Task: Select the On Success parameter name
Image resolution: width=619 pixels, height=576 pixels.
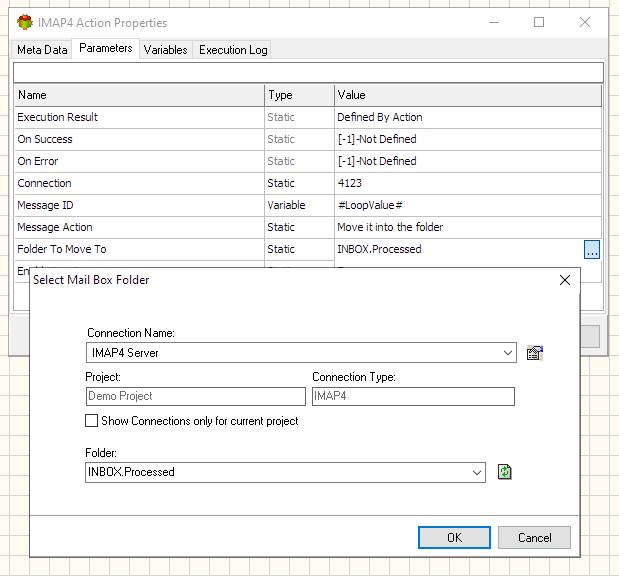Action: [x=45, y=139]
